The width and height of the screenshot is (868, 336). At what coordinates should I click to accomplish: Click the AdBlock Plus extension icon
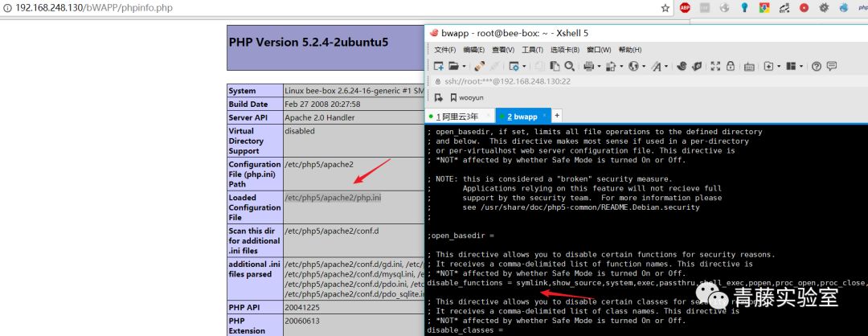[686, 8]
